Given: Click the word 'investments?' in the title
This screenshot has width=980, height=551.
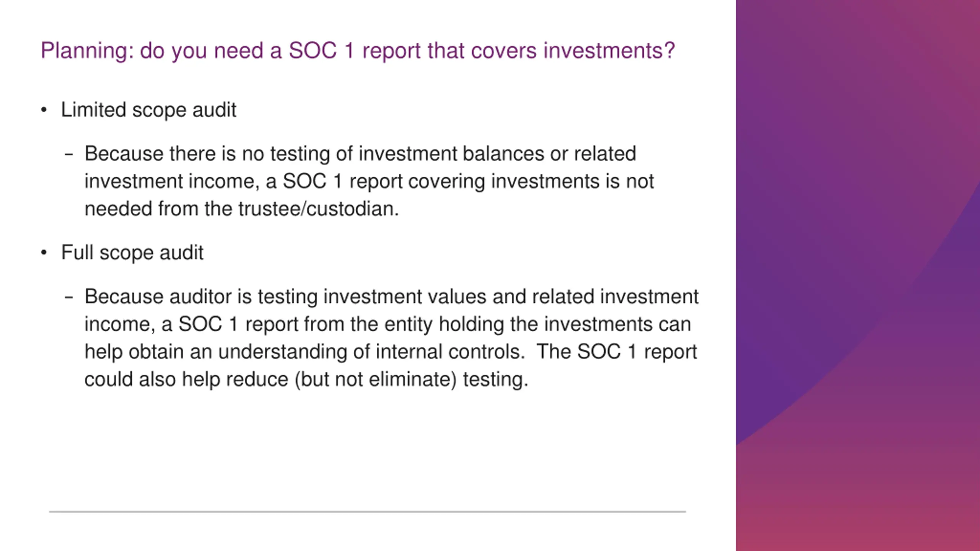Looking at the screenshot, I should 609,51.
